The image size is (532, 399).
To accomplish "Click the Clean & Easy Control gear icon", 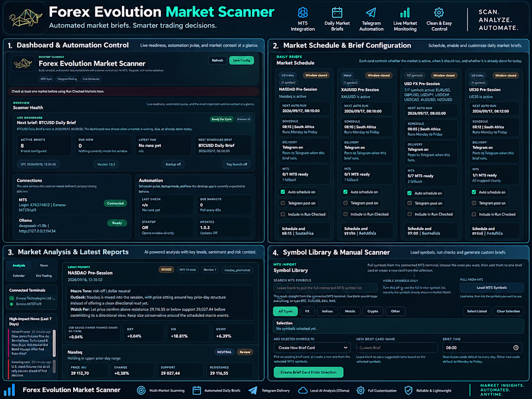I will [439, 13].
